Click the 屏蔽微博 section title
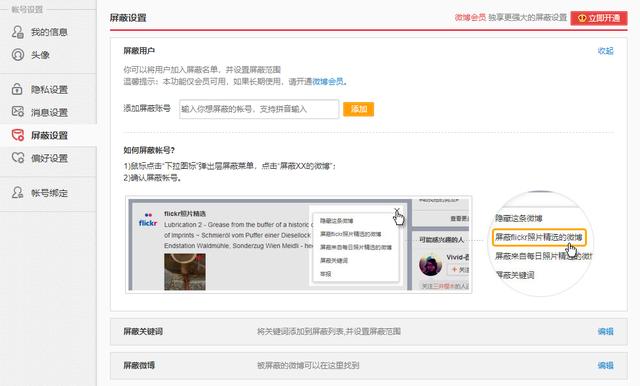The height and width of the screenshot is (386, 640). 139,365
